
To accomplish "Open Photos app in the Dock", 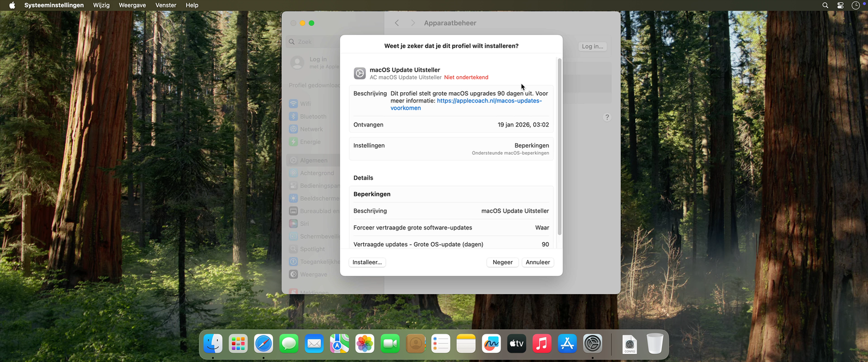I will [x=365, y=344].
